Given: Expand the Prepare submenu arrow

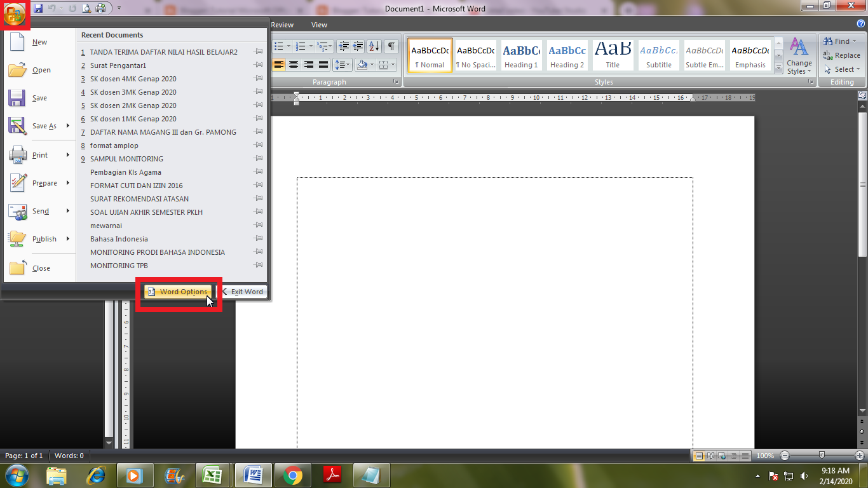Looking at the screenshot, I should 68,183.
